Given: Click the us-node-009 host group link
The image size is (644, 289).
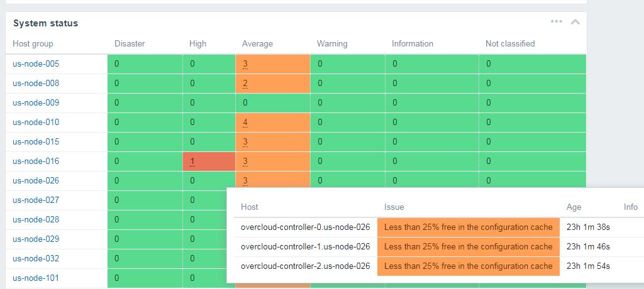Looking at the screenshot, I should click(x=36, y=102).
